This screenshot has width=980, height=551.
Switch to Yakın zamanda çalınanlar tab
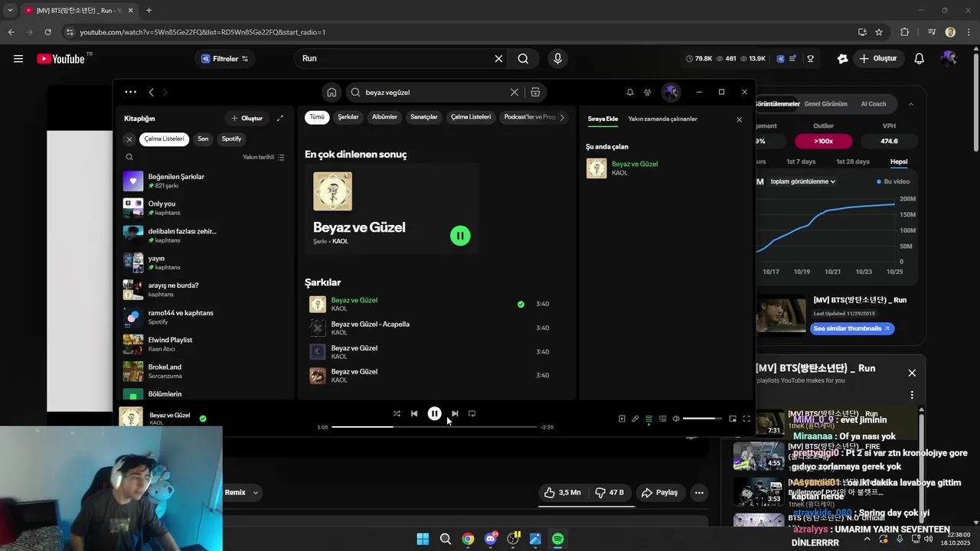[662, 119]
